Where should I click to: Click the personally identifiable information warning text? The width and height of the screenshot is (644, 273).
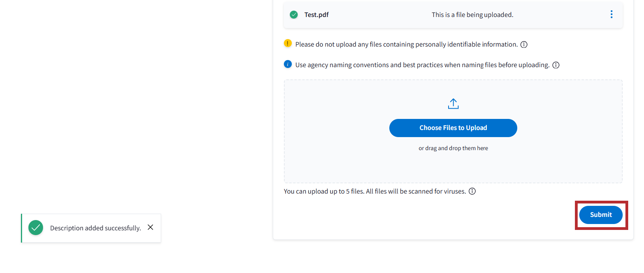(406, 44)
